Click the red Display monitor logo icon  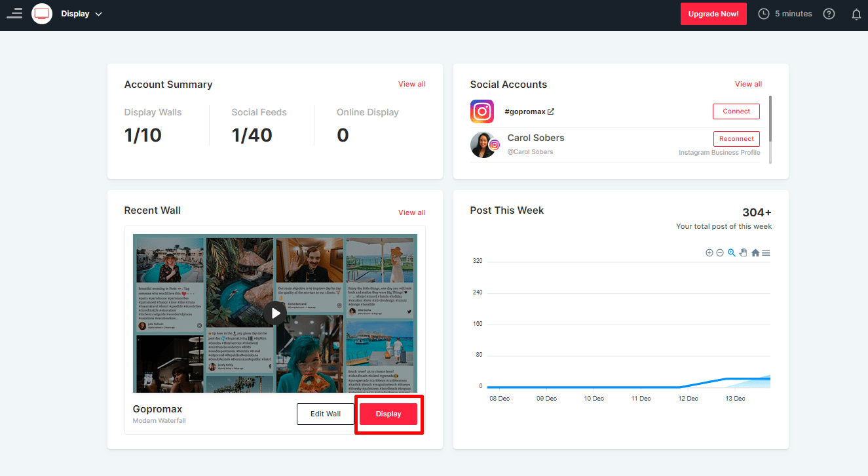[x=42, y=14]
